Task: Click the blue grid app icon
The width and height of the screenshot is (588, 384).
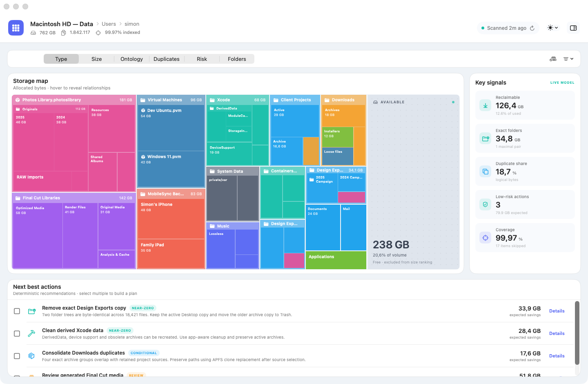Action: [16, 28]
